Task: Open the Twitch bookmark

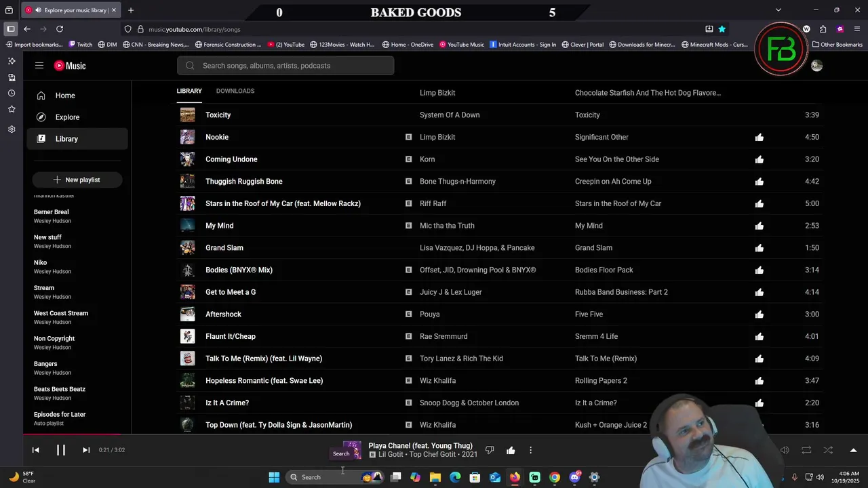Action: tap(81, 45)
